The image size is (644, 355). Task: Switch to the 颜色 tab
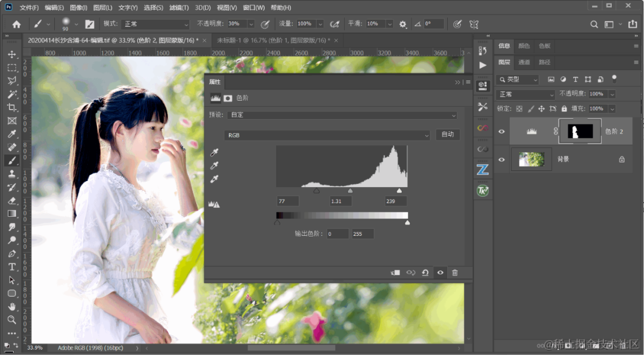point(524,46)
